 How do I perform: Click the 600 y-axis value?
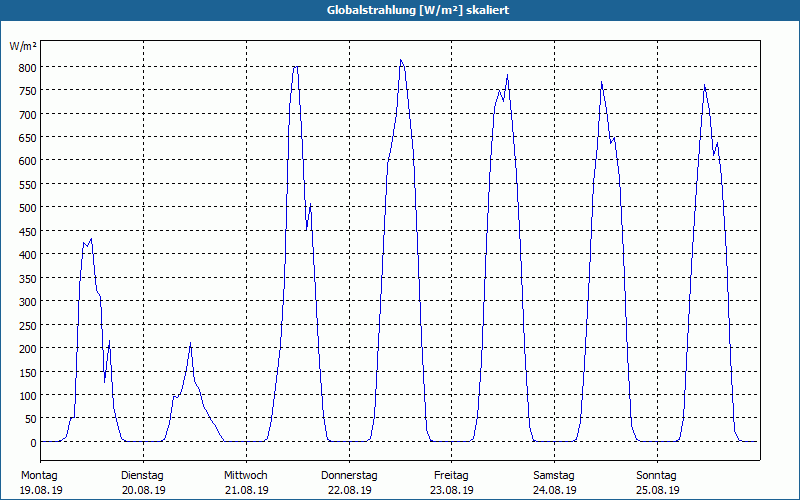pos(28,161)
